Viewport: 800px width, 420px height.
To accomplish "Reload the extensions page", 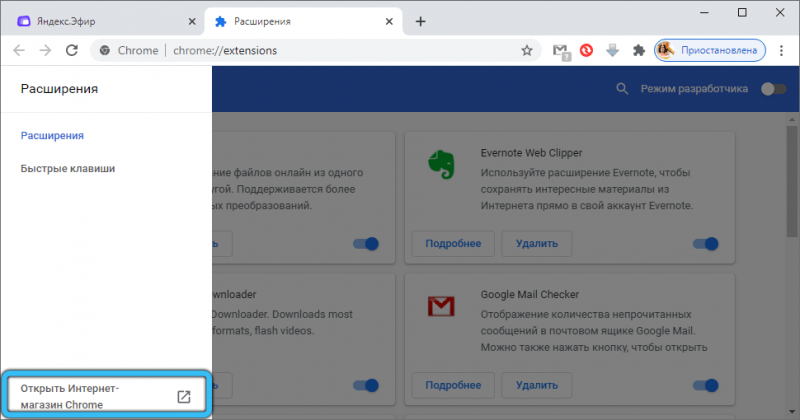I will coord(72,50).
